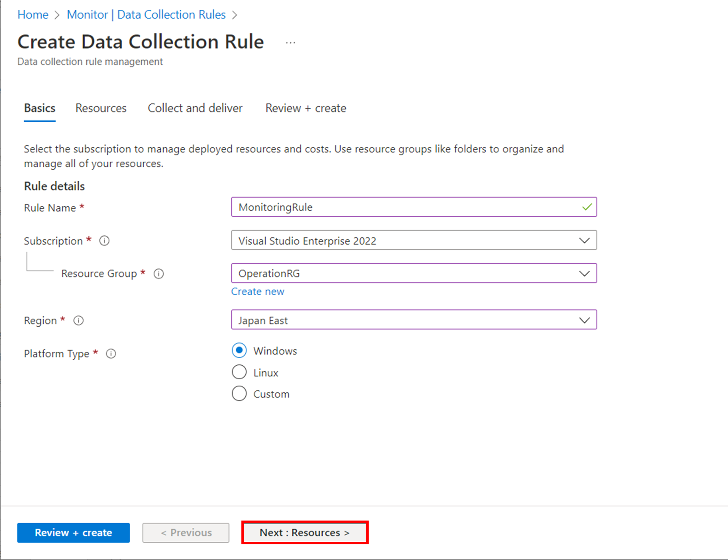Open the Collect and deliver tab
Viewport: 728px width, 560px height.
pos(195,108)
